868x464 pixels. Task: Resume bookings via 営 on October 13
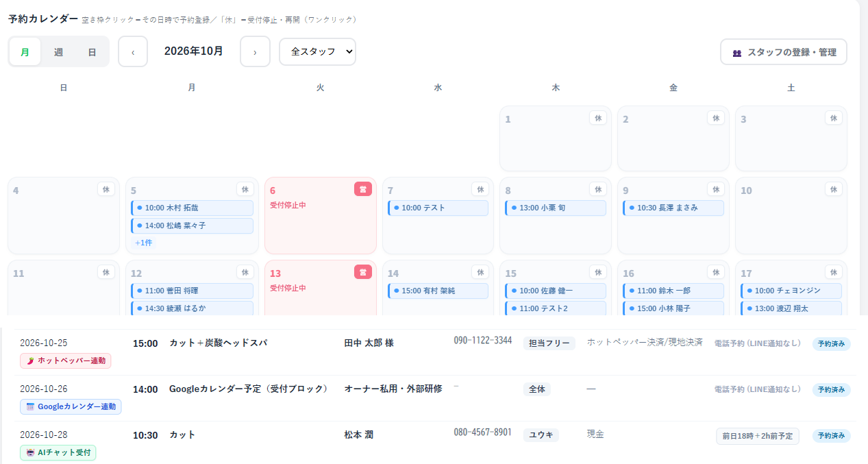coord(363,272)
